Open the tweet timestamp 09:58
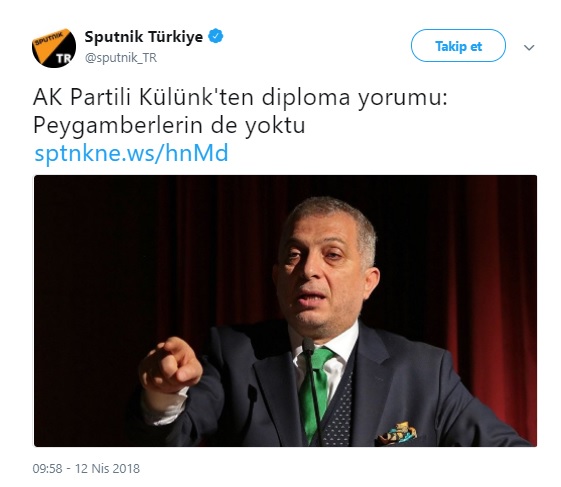Image resolution: width=561 pixels, height=487 pixels. (47, 468)
